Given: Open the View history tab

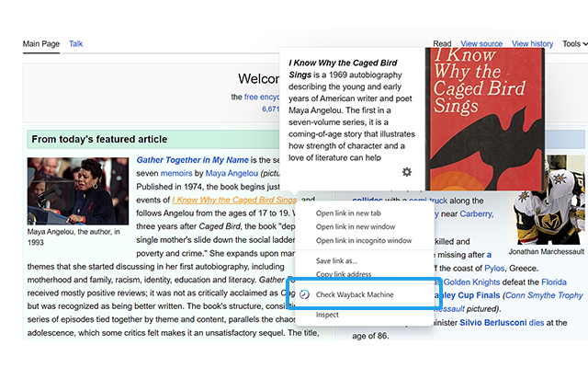Looking at the screenshot, I should pos(533,44).
